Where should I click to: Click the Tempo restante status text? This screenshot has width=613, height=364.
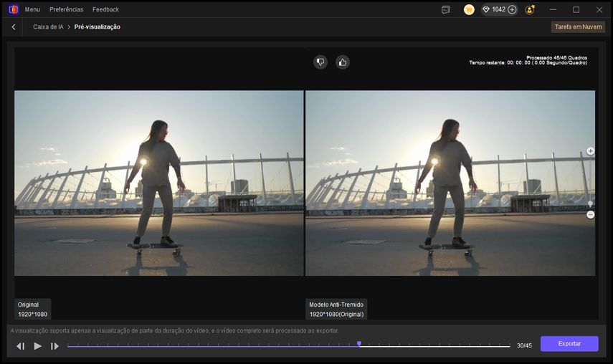pos(528,63)
